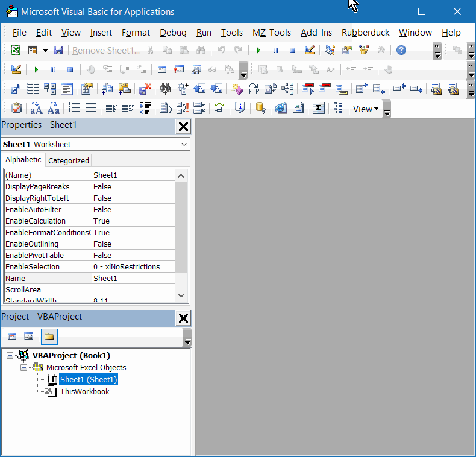The height and width of the screenshot is (457, 476).
Task: Click the Locals Window icon in Debug toolbar
Action: point(162,69)
